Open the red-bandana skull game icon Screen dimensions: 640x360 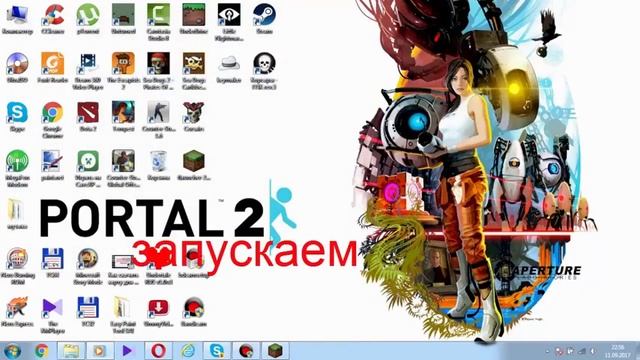[158, 64]
